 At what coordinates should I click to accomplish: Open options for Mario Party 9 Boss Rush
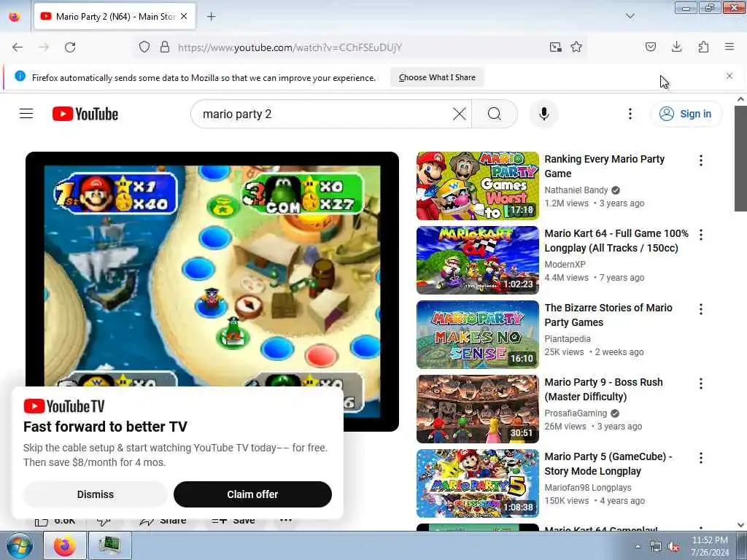701,384
